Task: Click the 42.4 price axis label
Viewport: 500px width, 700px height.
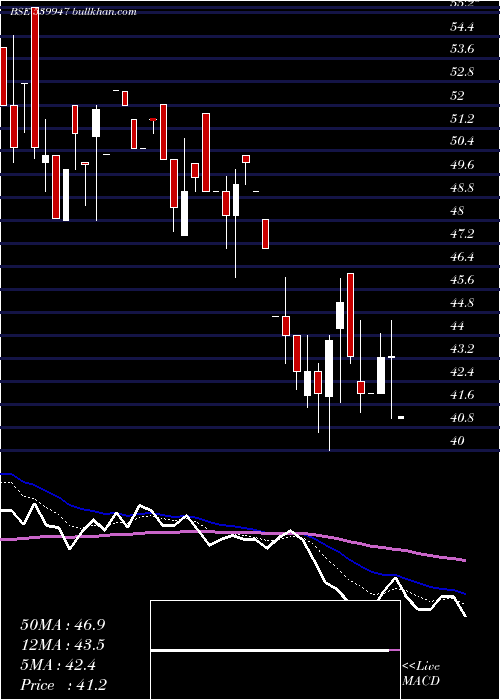Action: pyautogui.click(x=462, y=372)
